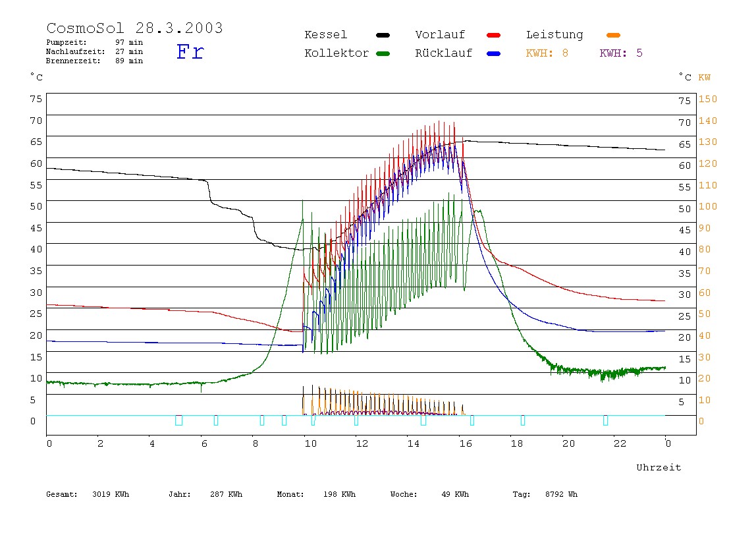Select the "Gesamt:" footer label
The height and width of the screenshot is (535, 756).
62,494
